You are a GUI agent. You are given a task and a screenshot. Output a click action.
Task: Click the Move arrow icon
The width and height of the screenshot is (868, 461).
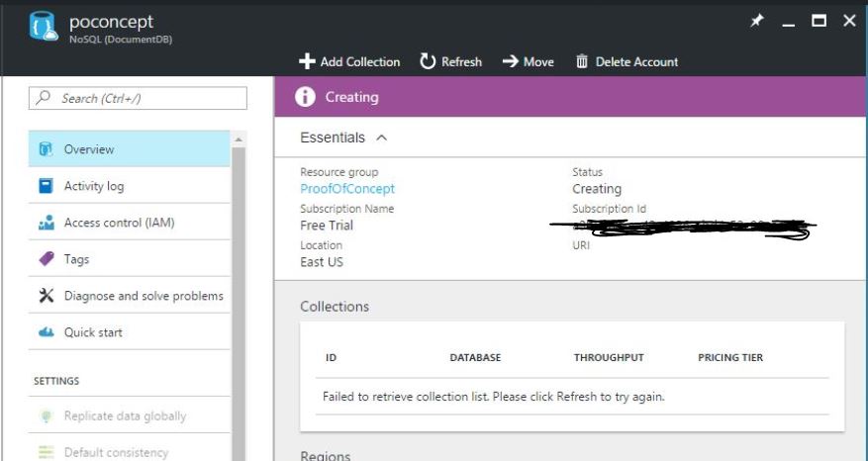pyautogui.click(x=511, y=61)
